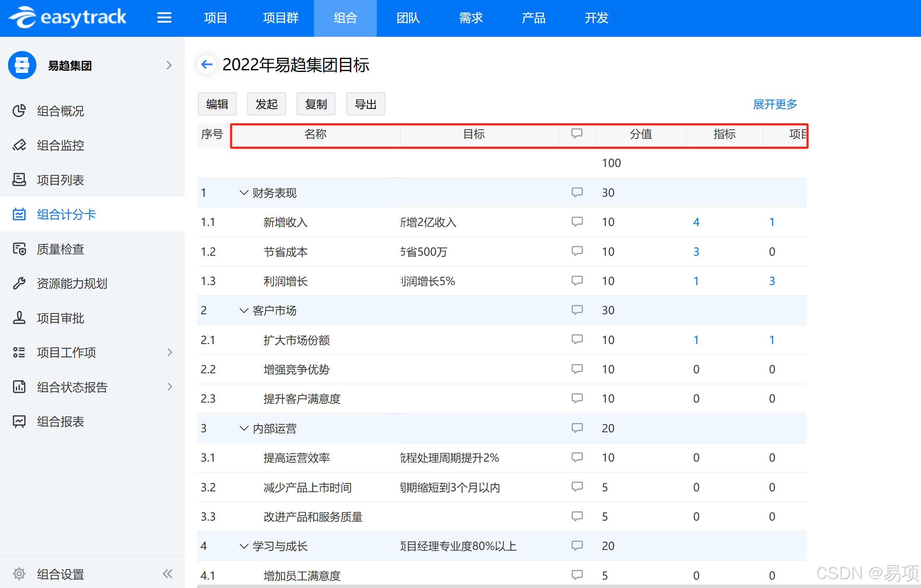The width and height of the screenshot is (921, 588).
Task: Open the hamburger menu in the top bar
Action: (164, 18)
